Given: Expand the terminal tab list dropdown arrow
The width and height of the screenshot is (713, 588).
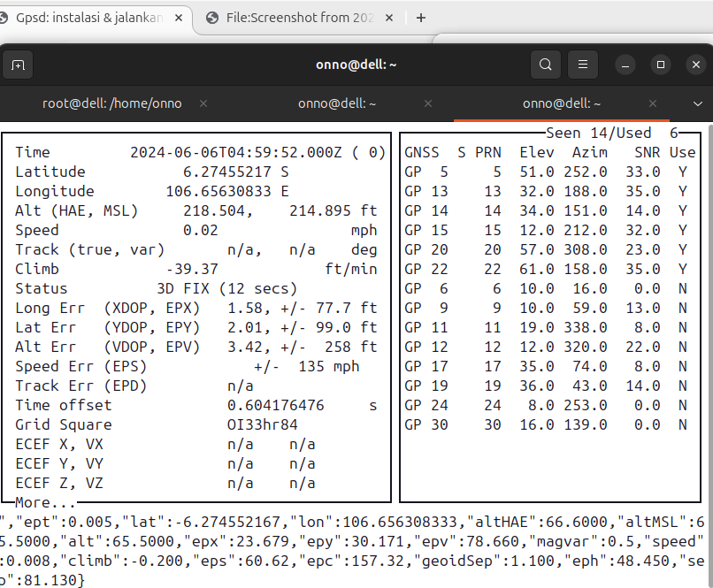Looking at the screenshot, I should (x=698, y=103).
